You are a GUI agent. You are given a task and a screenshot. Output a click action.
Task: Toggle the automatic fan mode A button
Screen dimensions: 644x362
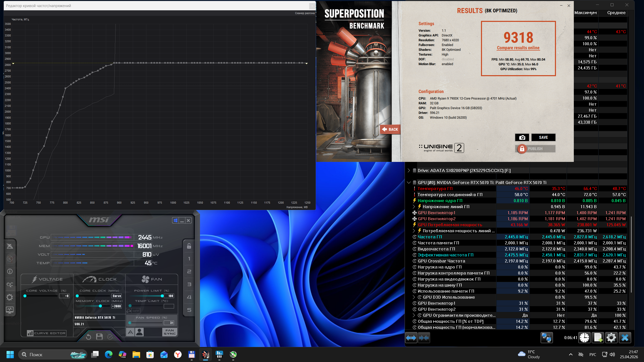click(x=130, y=332)
